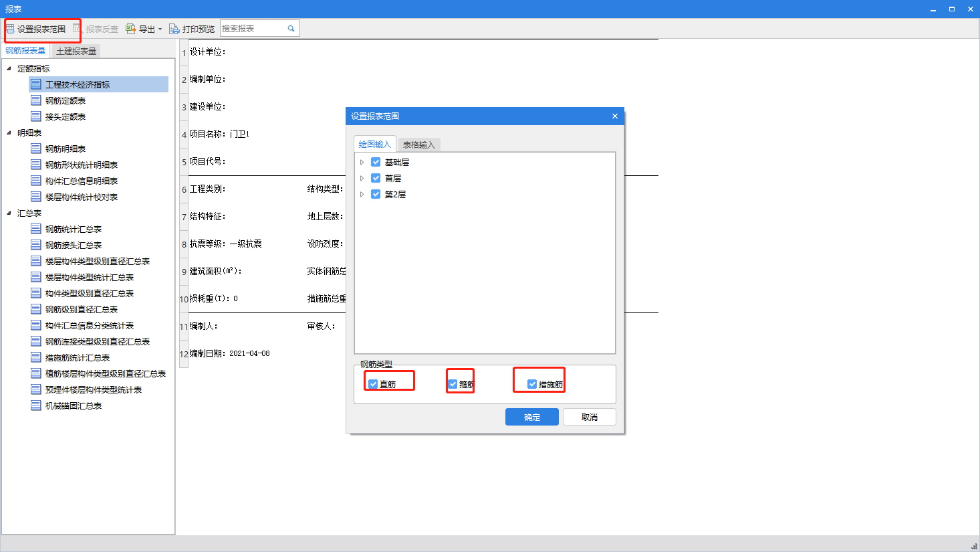Expand the 基础层 tree node
This screenshot has width=980, height=552.
[x=362, y=162]
